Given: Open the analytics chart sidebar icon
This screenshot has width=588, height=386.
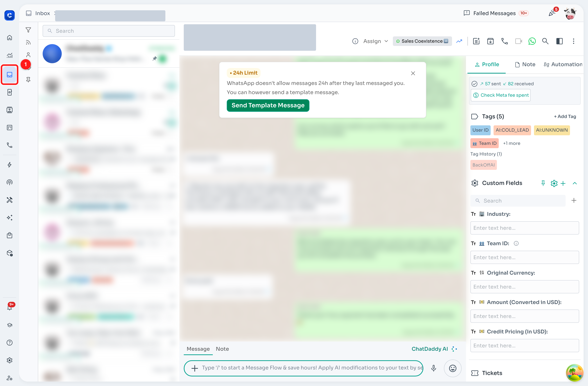Looking at the screenshot, I should tap(9, 55).
